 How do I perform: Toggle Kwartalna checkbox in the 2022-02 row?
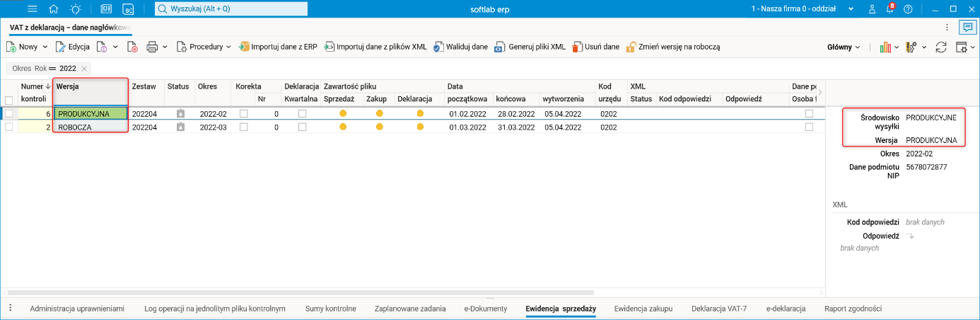[302, 113]
